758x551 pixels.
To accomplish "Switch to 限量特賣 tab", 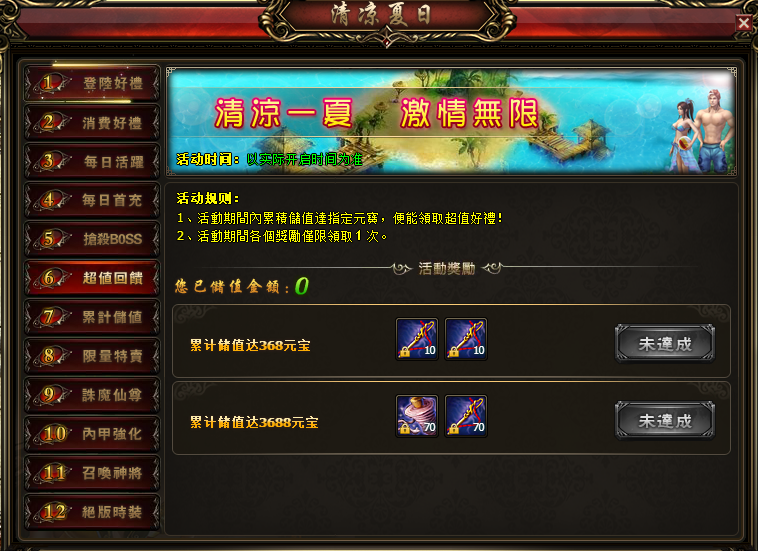I will point(92,356).
